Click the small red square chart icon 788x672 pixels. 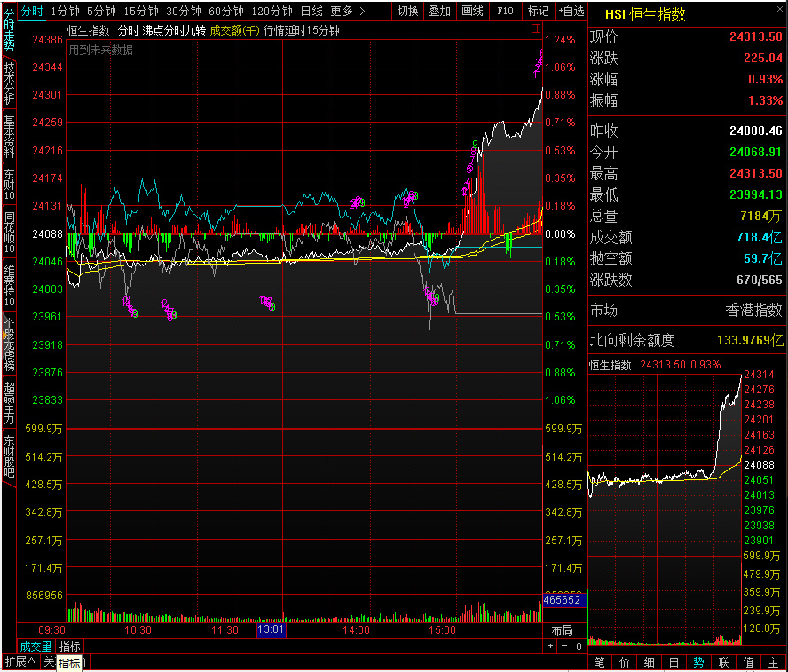click(536, 29)
